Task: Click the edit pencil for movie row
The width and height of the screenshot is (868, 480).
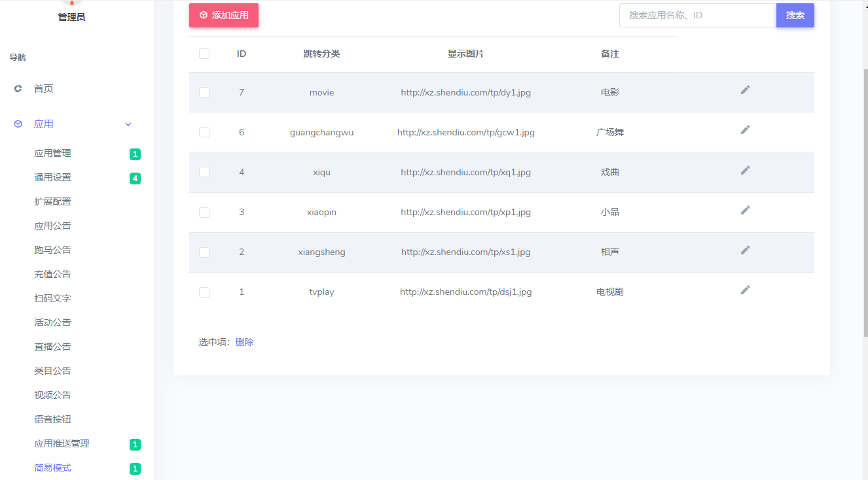Action: (x=745, y=90)
